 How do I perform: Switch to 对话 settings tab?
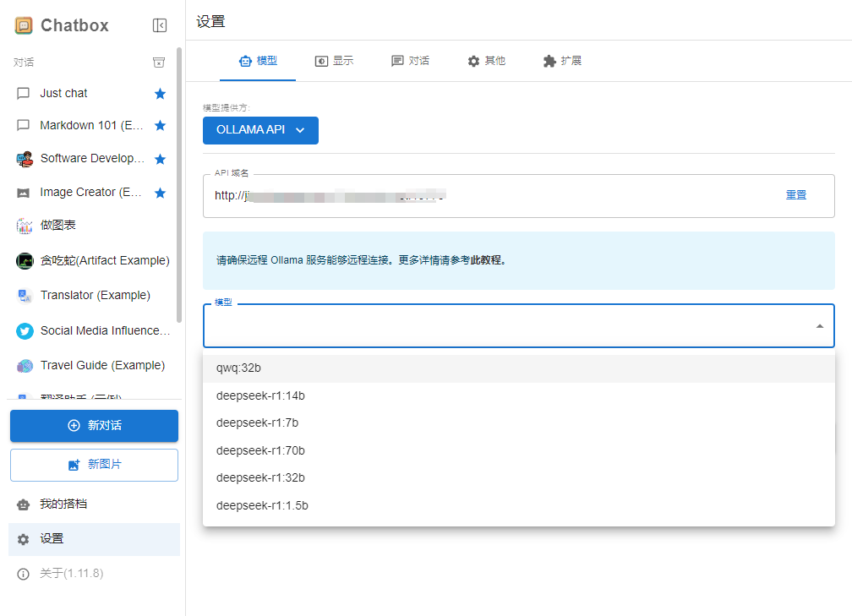tap(410, 61)
